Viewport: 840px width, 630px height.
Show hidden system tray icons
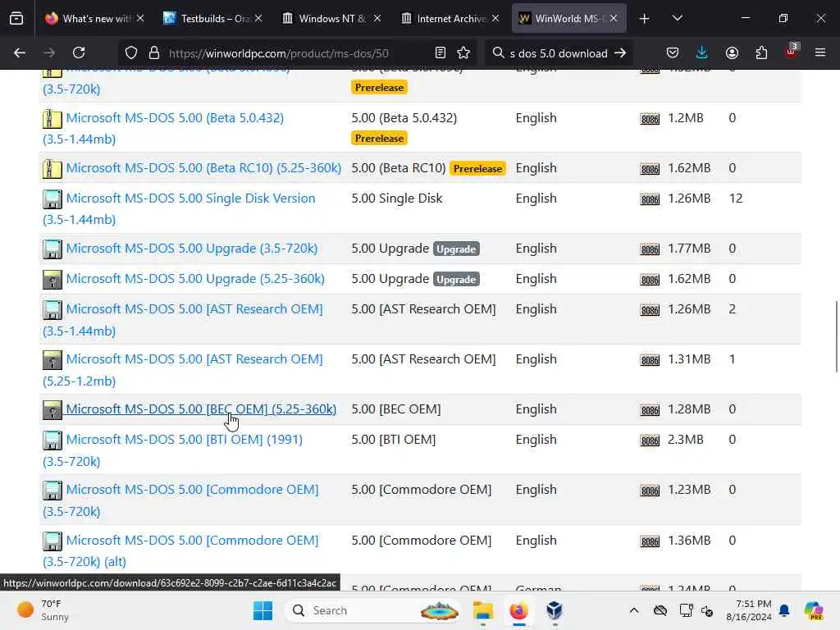pos(634,610)
